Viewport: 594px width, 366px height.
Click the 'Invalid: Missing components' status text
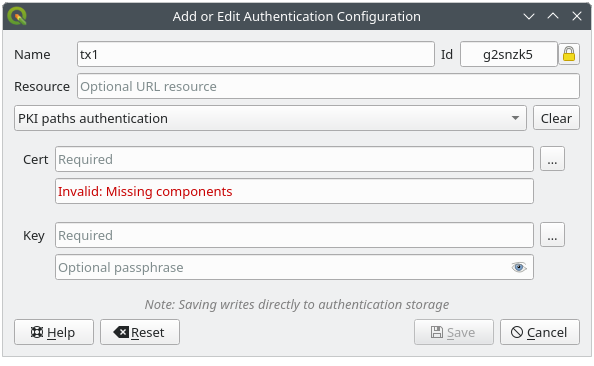pos(145,191)
